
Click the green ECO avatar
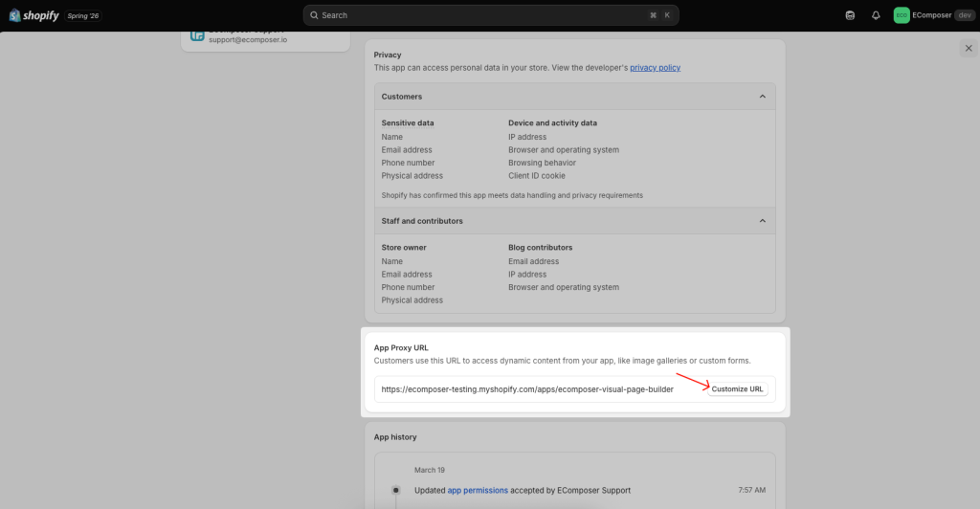click(902, 15)
